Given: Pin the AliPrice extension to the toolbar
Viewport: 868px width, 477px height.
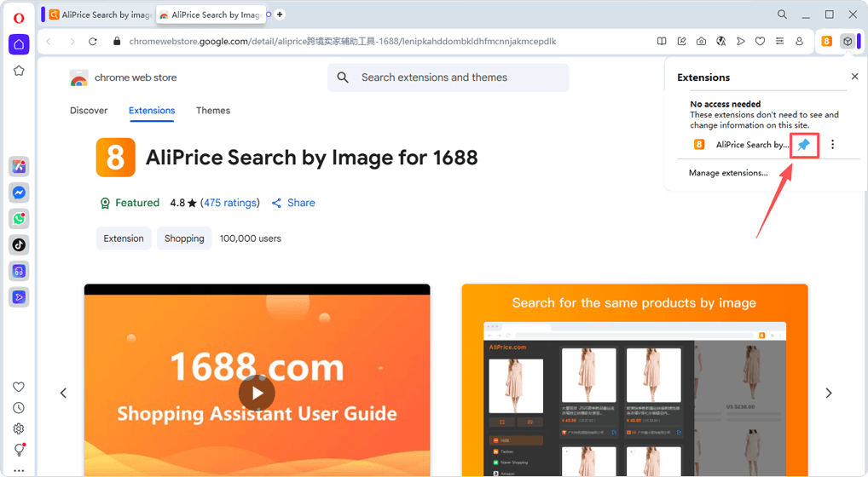Looking at the screenshot, I should pyautogui.click(x=802, y=145).
